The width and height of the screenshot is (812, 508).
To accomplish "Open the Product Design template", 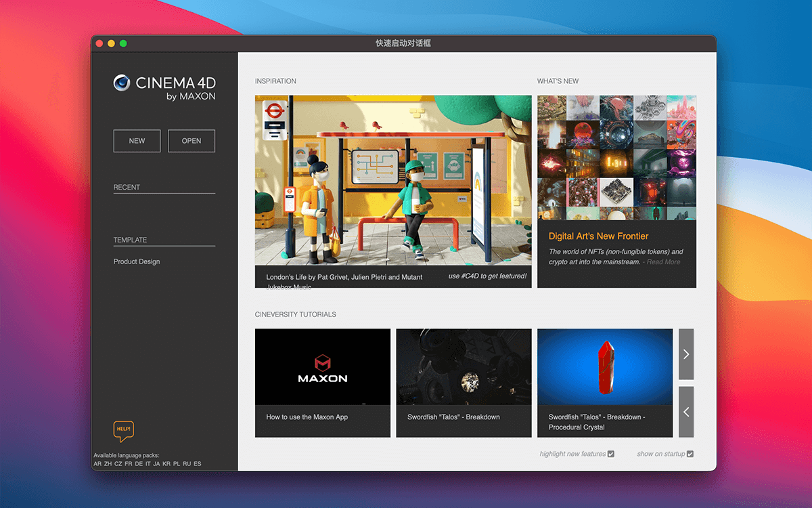I will 137,261.
